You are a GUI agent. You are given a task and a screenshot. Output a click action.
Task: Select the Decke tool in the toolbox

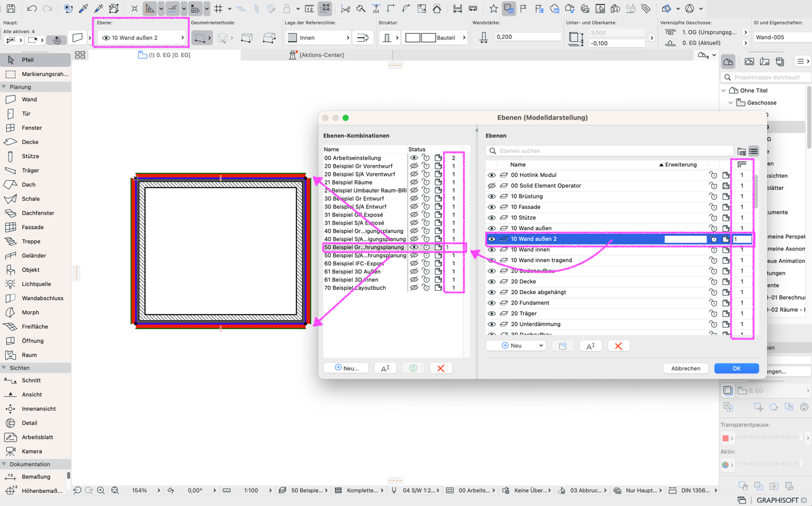click(x=35, y=142)
